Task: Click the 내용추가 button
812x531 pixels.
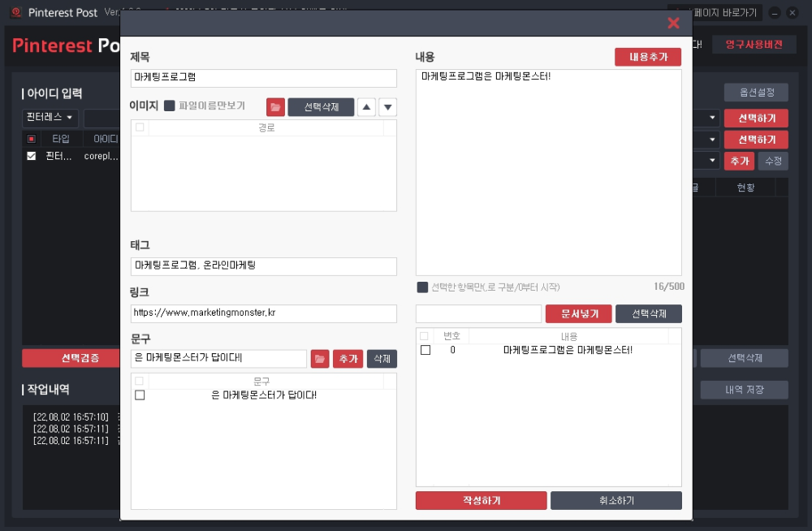Action: [x=648, y=57]
